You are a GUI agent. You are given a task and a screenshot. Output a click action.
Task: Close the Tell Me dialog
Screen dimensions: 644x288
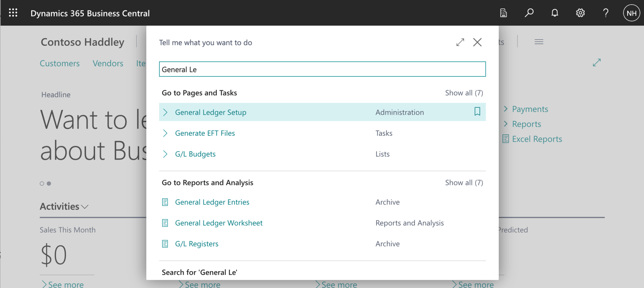477,42
